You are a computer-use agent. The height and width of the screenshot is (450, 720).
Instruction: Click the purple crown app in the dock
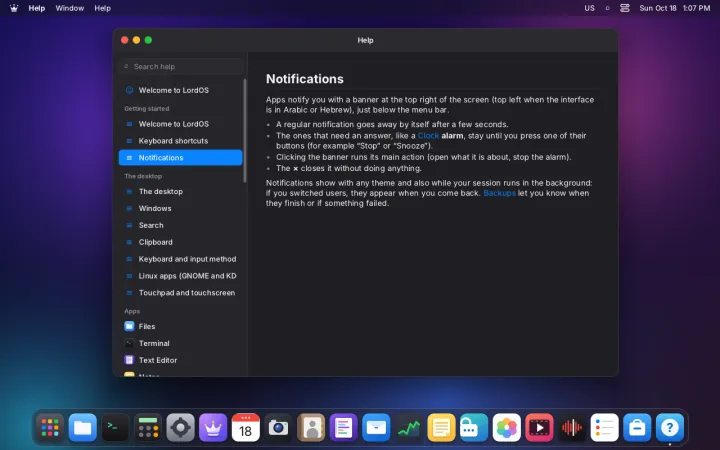pos(213,428)
